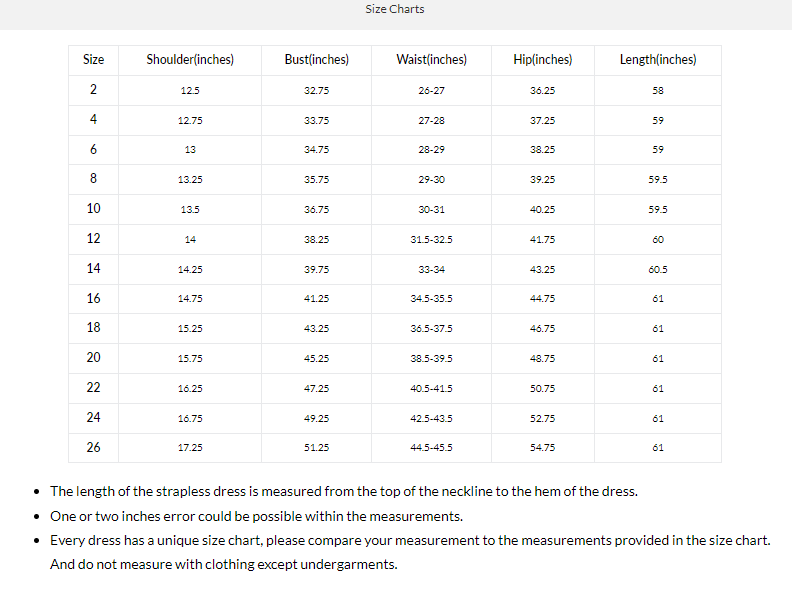Click bust value 41.25 for size 16
This screenshot has width=792, height=610.
coord(316,299)
